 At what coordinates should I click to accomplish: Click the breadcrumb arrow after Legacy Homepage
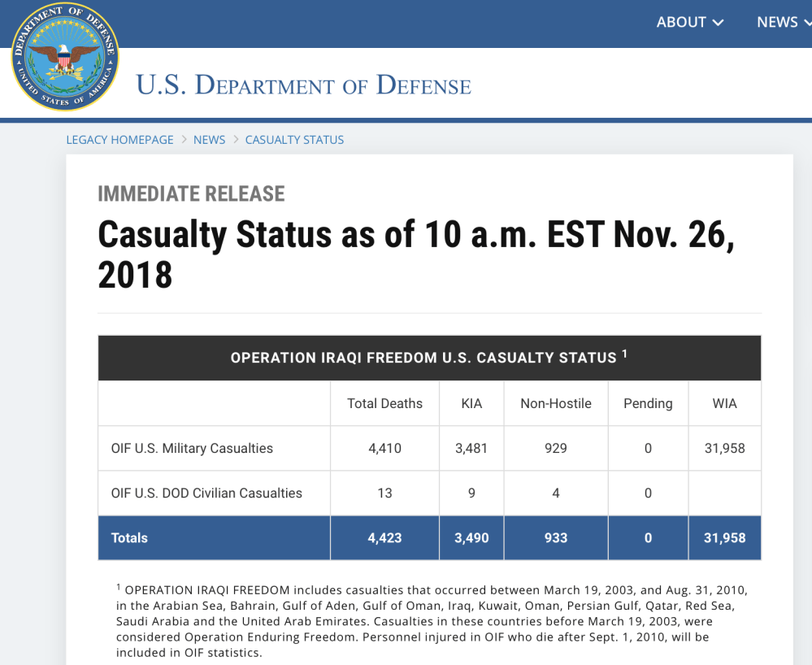184,140
